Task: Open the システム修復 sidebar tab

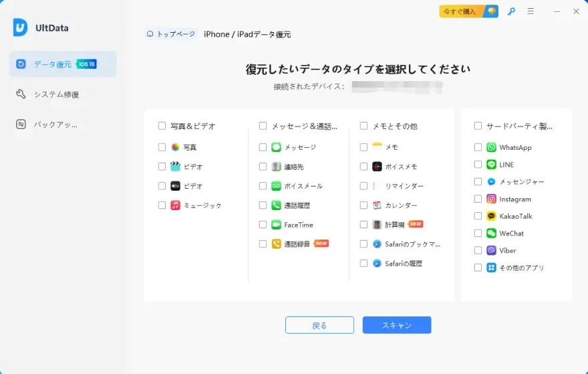Action: click(63, 94)
